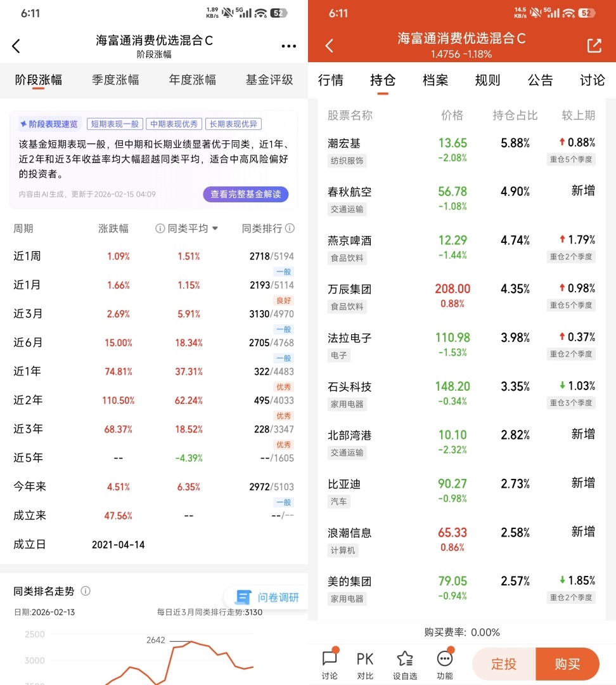
Task: Open the 功能 more functions icon
Action: click(x=444, y=665)
